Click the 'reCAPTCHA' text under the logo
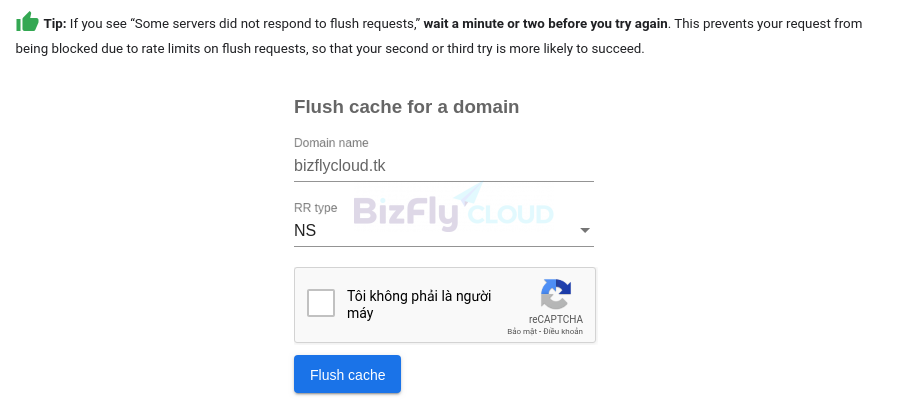The height and width of the screenshot is (412, 908). click(x=556, y=319)
